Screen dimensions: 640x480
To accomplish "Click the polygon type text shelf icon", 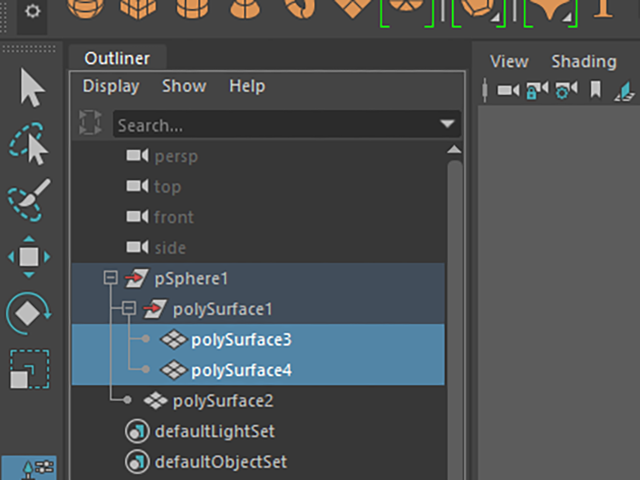I will coord(604,9).
